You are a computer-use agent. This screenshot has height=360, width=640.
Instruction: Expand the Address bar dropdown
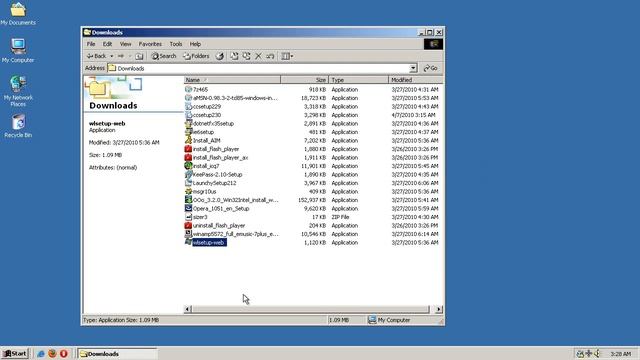[x=413, y=68]
